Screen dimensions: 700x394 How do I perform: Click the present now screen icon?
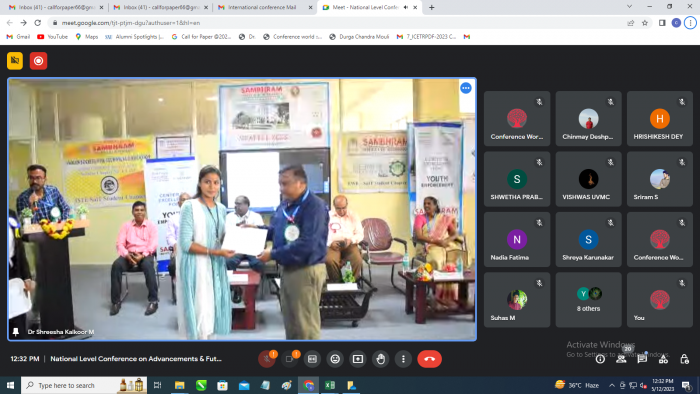[x=358, y=359]
